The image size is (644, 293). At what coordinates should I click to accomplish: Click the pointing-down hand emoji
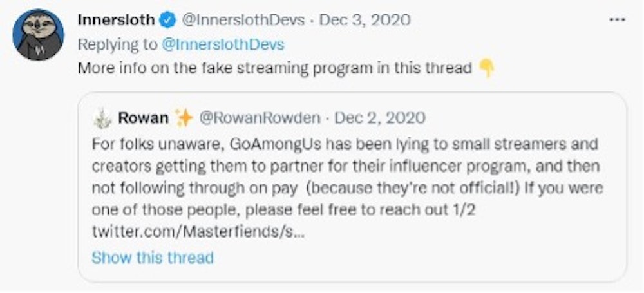tap(487, 68)
